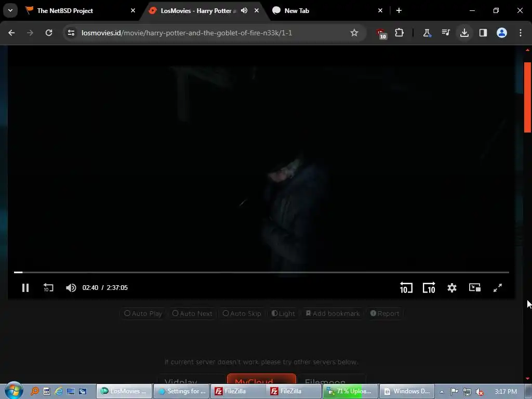Open the second FileZilla taskbar button
The image size is (532, 399).
[x=294, y=391]
